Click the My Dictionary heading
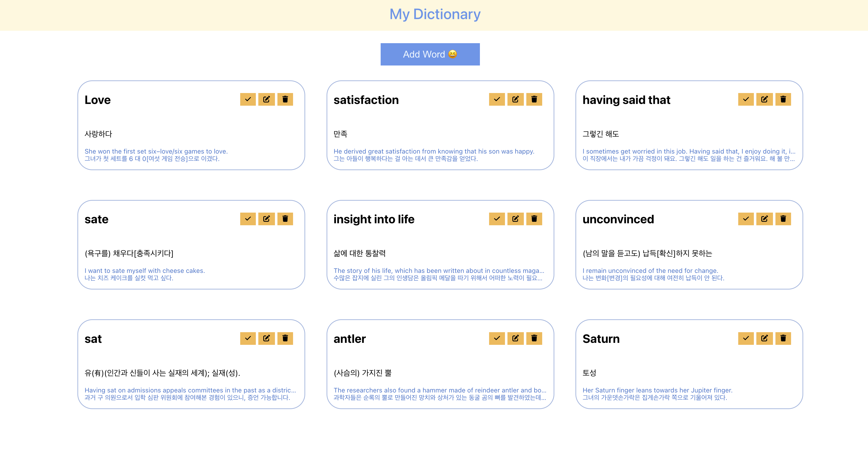Image resolution: width=868 pixels, height=452 pixels. pos(435,14)
